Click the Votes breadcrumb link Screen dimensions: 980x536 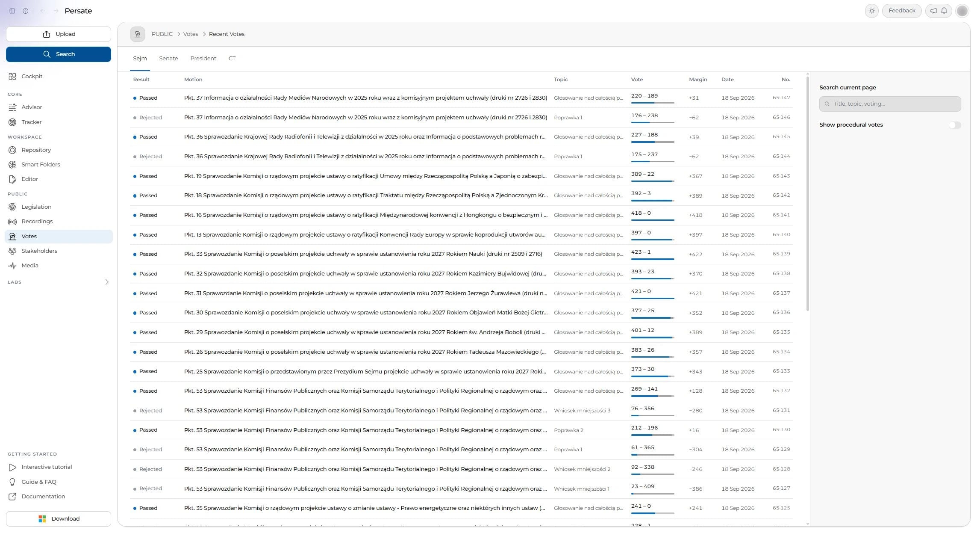[191, 34]
